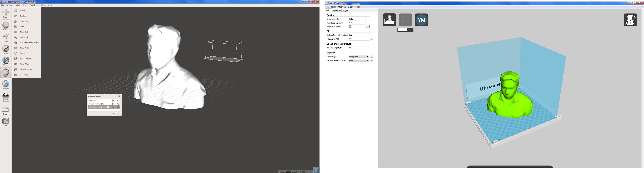The image size is (644, 173).
Task: Toggle magnet target for 344_final.stl (copy)
Action: 113,104
